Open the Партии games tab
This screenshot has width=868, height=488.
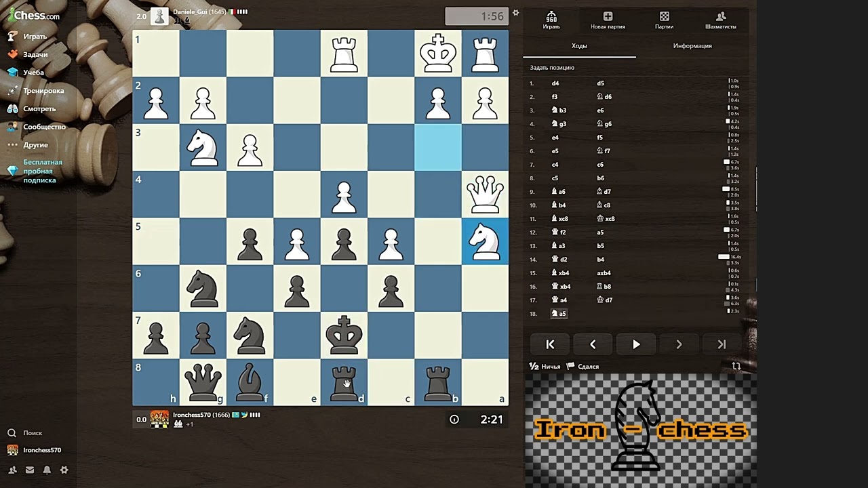click(x=664, y=20)
